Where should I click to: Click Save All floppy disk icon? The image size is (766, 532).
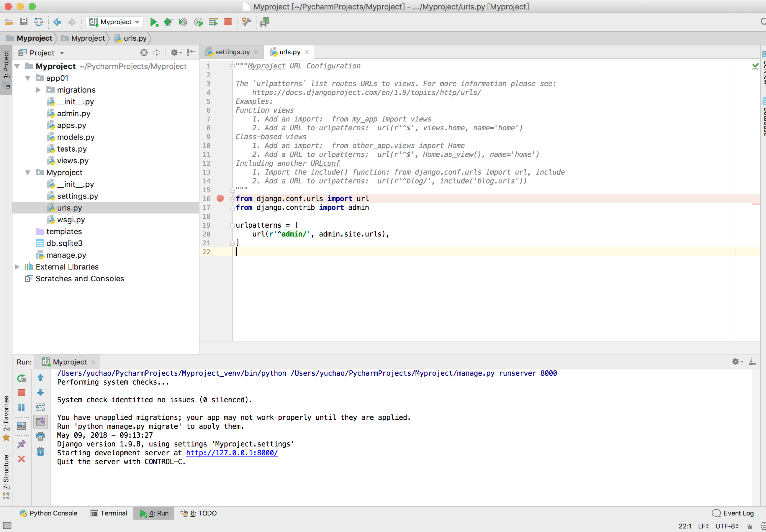[x=24, y=22]
